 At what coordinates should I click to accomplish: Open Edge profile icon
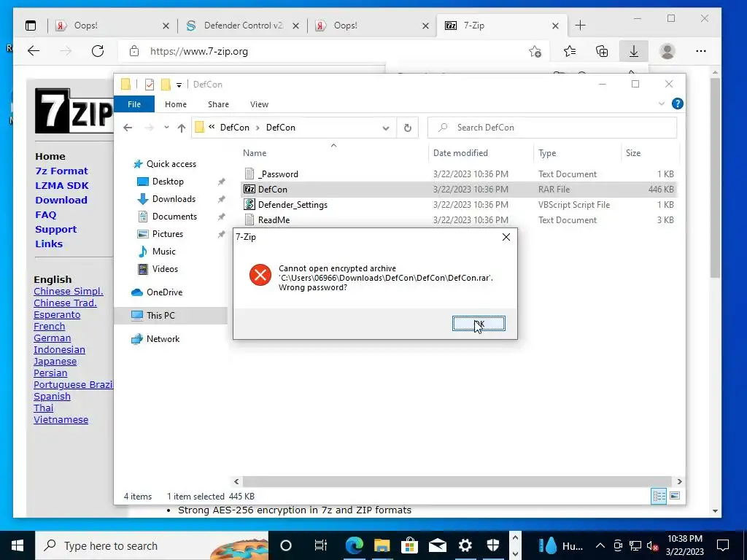pos(667,51)
